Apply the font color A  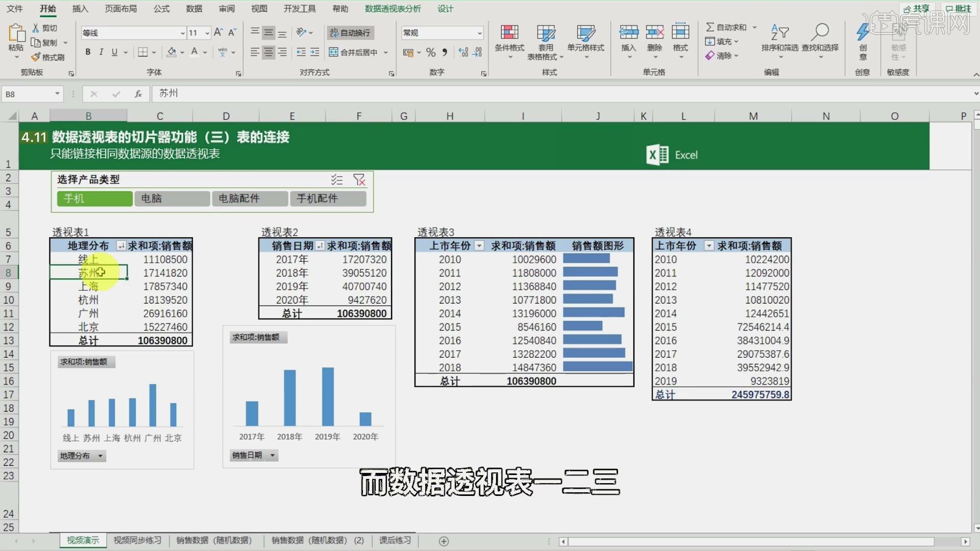pos(194,52)
